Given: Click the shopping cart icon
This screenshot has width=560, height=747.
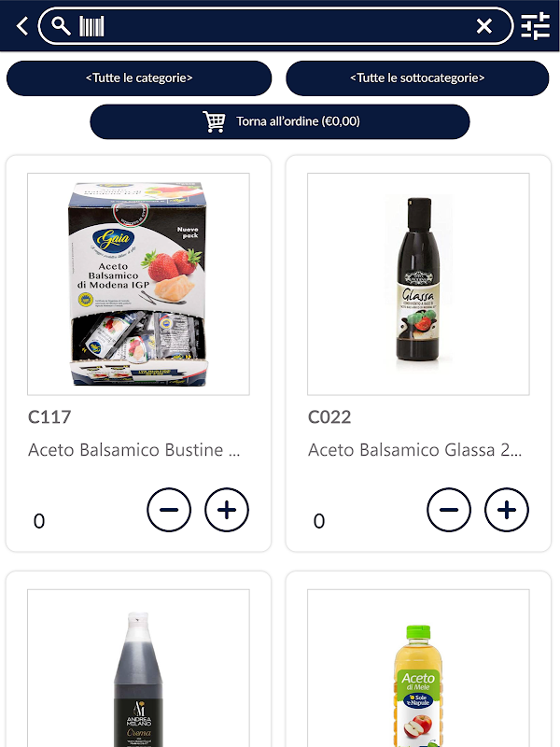Looking at the screenshot, I should point(215,121).
